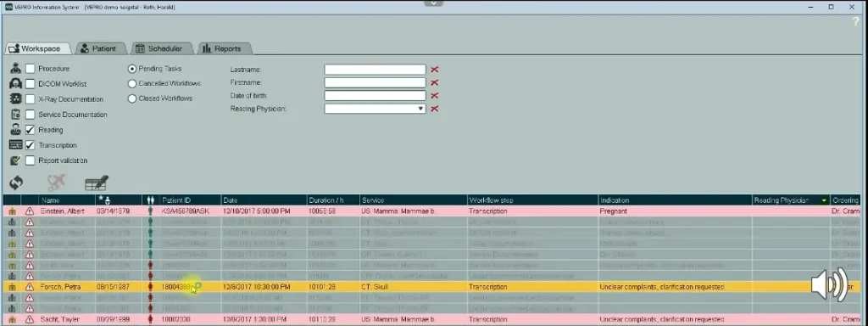
Task: Select the Closed Workflows radio button
Action: pos(131,98)
